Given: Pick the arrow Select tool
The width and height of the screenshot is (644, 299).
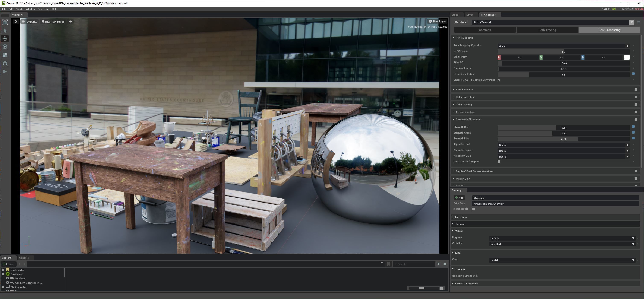Looking at the screenshot, I should (5, 31).
